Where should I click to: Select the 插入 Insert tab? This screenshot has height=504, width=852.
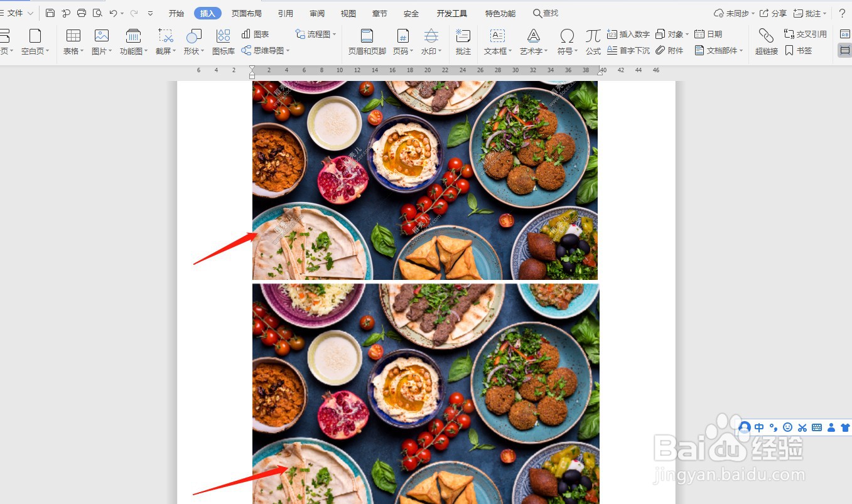coord(208,13)
